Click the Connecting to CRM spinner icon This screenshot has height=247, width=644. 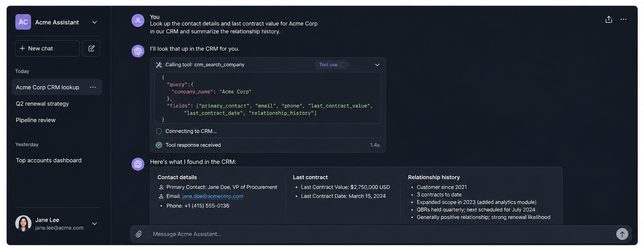click(159, 131)
